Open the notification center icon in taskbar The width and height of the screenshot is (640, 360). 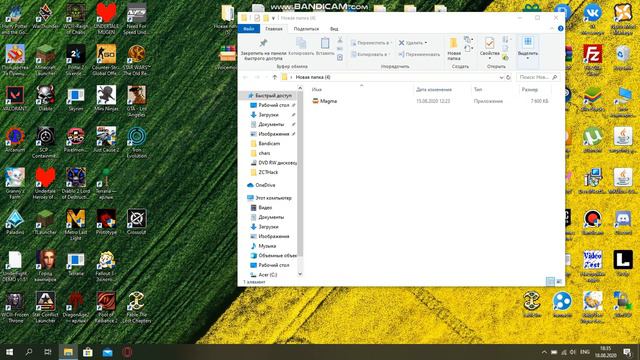(x=627, y=352)
